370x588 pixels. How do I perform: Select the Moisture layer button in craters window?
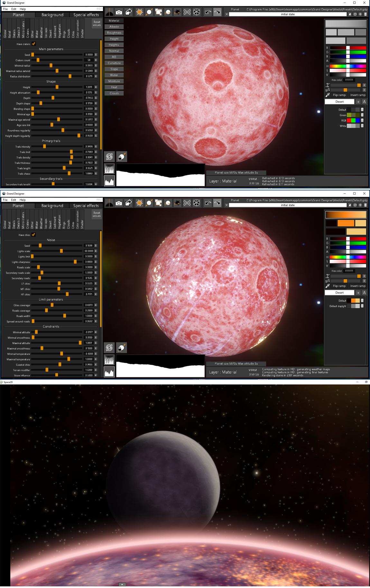[x=114, y=81]
